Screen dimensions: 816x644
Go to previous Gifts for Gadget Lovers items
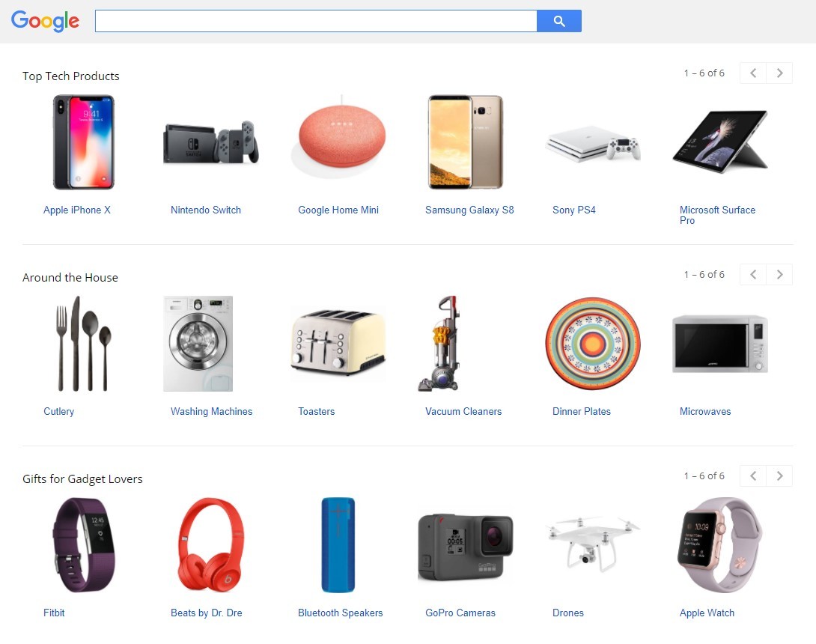pos(753,476)
